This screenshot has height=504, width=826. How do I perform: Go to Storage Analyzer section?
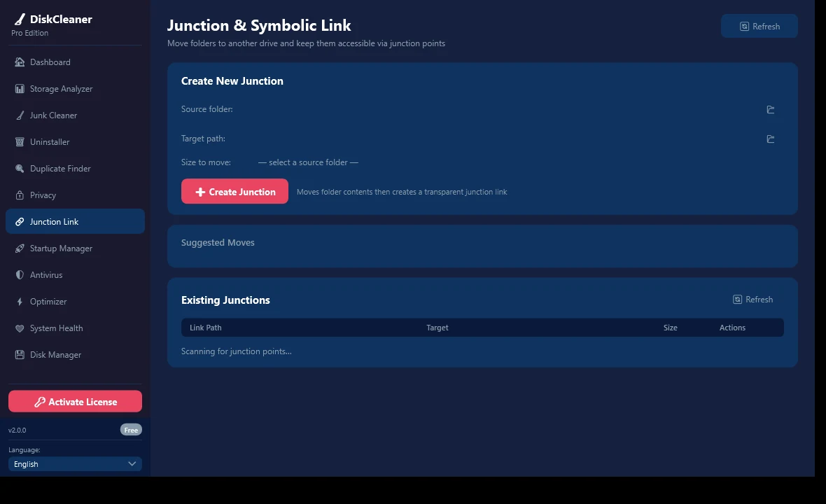tap(75, 88)
